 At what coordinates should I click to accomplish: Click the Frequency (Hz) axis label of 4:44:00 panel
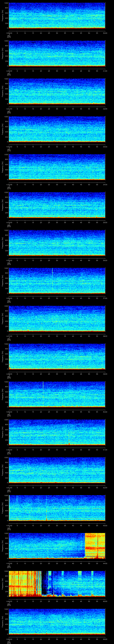tap(3, 584)
